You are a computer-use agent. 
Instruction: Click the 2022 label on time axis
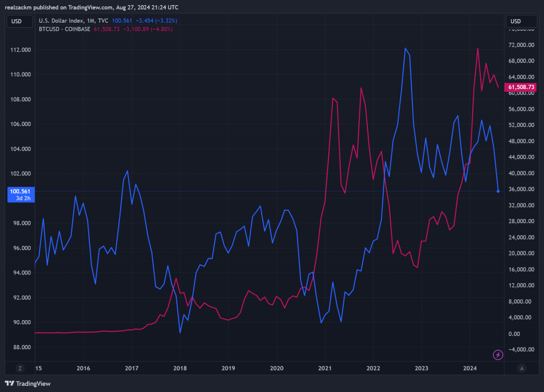pos(373,368)
